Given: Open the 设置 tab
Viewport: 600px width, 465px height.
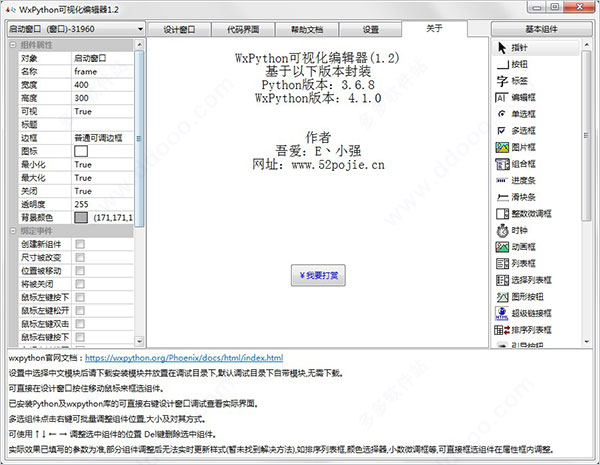Looking at the screenshot, I should (370, 29).
